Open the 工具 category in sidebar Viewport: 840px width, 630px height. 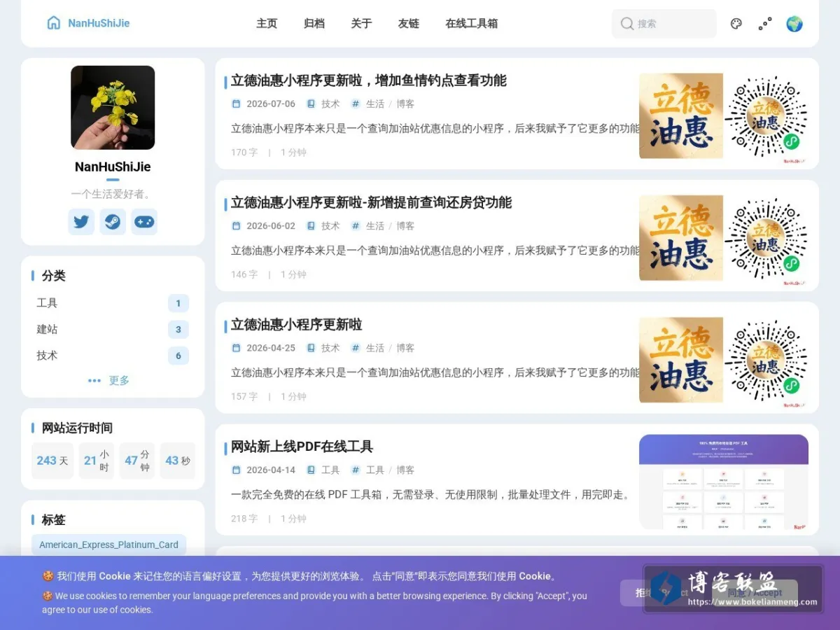(113, 303)
